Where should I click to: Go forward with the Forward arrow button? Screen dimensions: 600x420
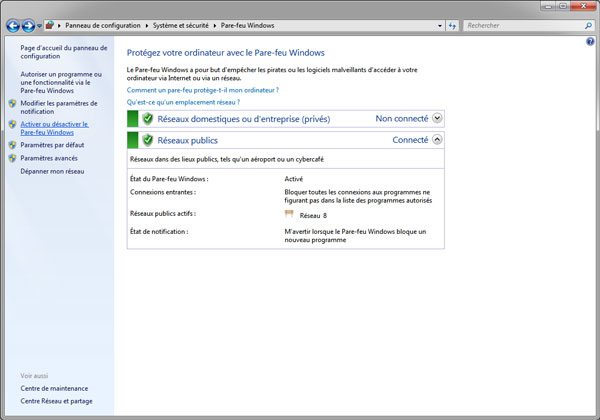[x=28, y=26]
